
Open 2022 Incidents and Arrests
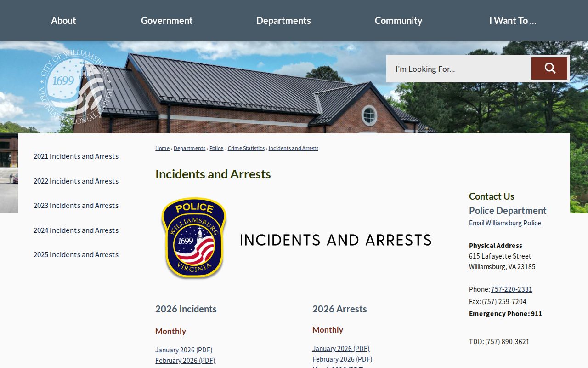76,181
